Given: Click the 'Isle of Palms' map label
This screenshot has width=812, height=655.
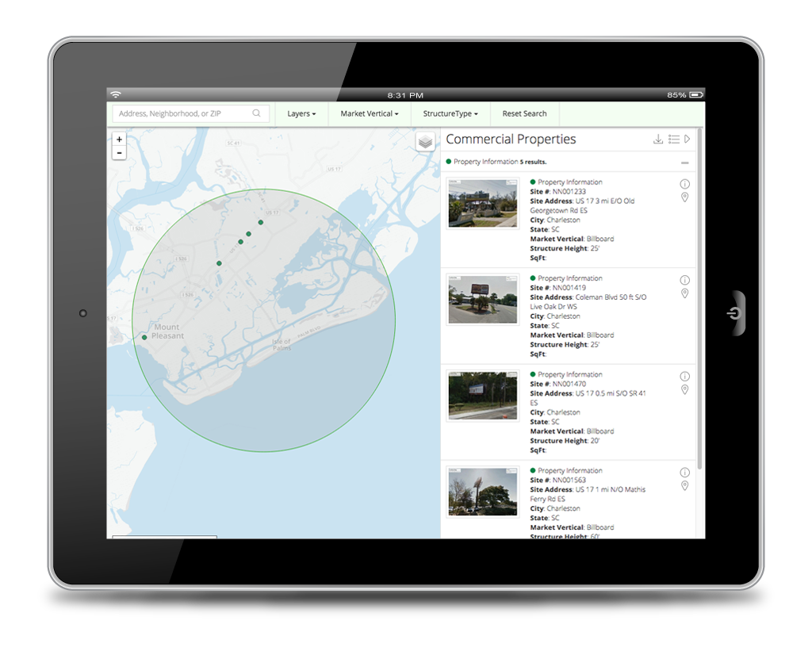Looking at the screenshot, I should tap(282, 345).
